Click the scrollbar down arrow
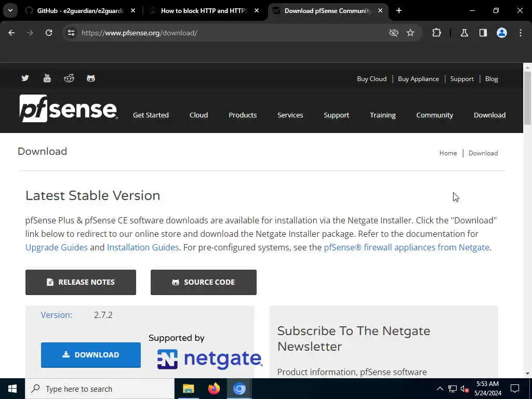Viewport: 532px width, 399px height. click(527, 374)
